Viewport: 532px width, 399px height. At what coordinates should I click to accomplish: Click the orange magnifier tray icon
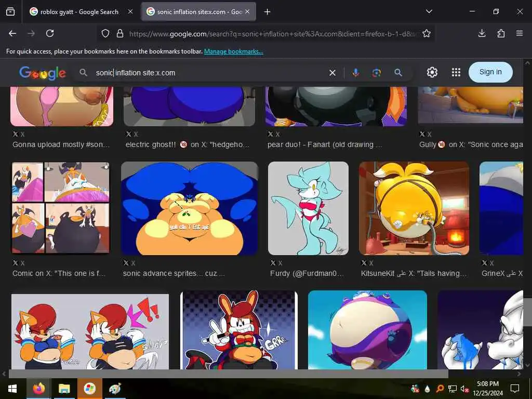440,389
